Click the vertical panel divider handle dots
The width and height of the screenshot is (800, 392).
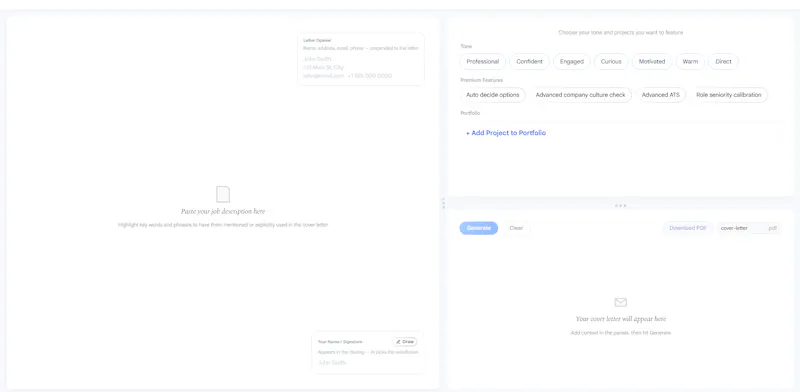(443, 203)
